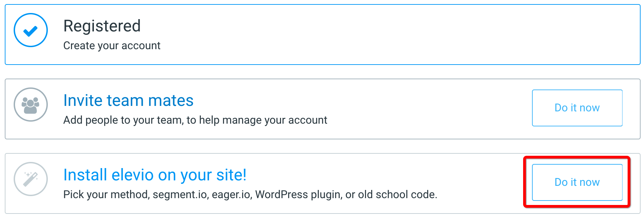Click the magic wand install icon

[x=31, y=179]
